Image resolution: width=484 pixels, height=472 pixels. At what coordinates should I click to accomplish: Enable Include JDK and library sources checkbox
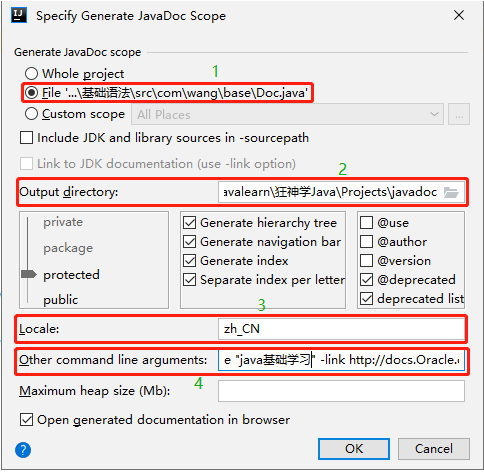pyautogui.click(x=26, y=138)
